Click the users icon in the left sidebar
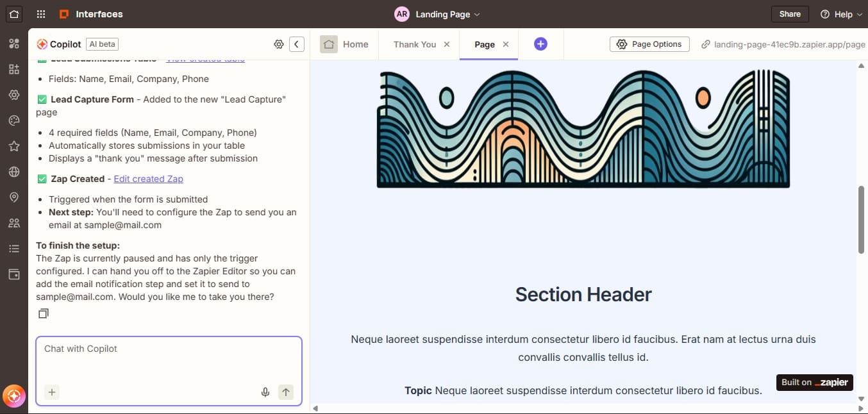 [x=14, y=222]
